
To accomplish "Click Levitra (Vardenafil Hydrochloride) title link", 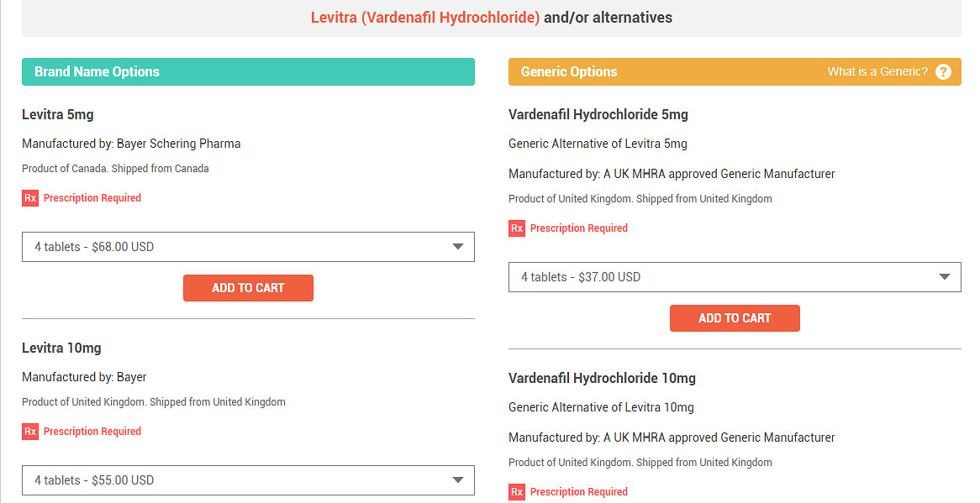I will 425,18.
